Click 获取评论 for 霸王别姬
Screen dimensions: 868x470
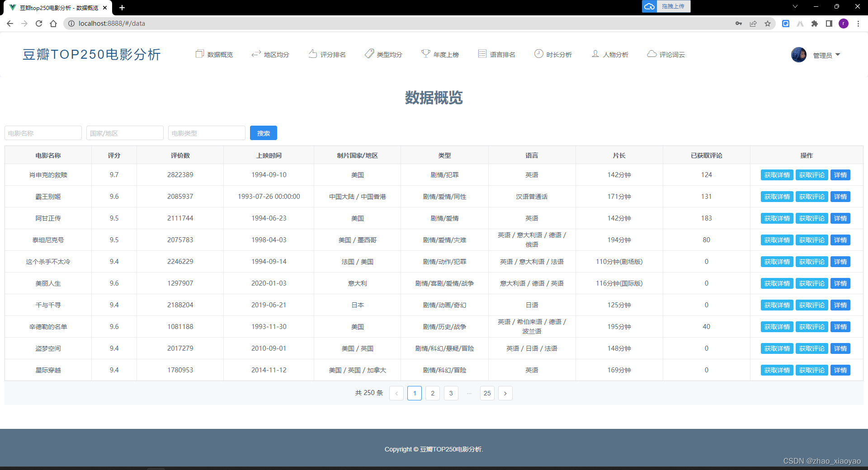(x=811, y=197)
